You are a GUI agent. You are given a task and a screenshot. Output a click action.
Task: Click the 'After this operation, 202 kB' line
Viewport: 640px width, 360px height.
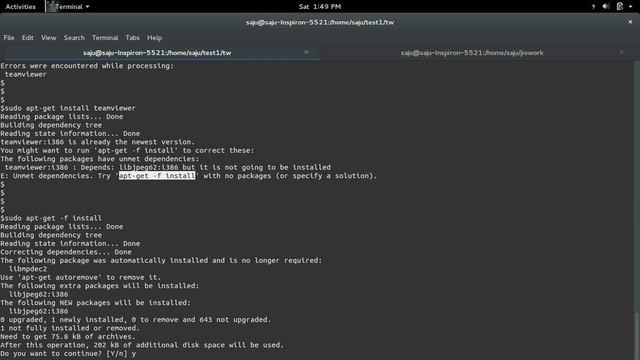tap(142, 345)
